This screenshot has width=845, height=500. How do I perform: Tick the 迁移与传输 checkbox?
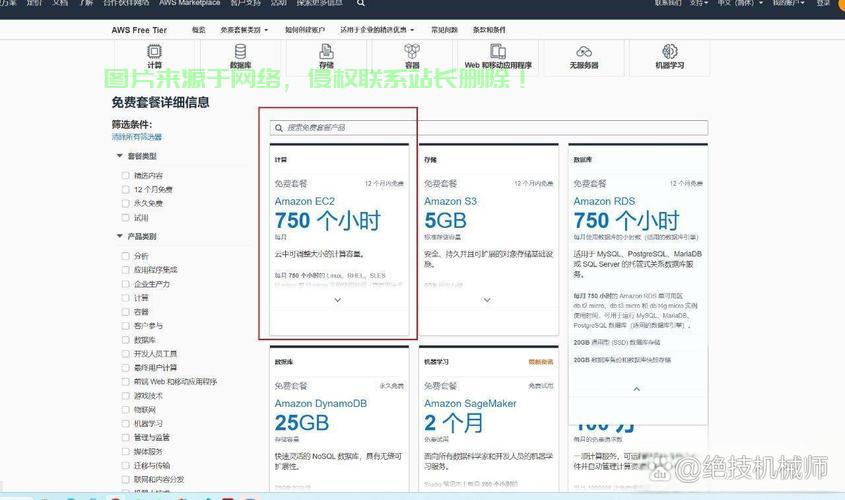(x=126, y=466)
